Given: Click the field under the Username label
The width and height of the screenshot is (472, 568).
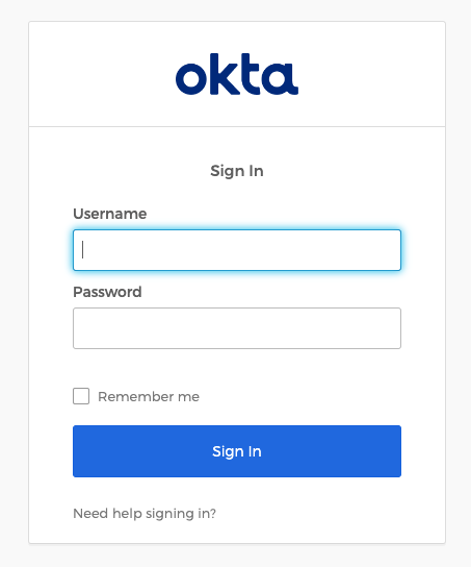Looking at the screenshot, I should click(237, 250).
